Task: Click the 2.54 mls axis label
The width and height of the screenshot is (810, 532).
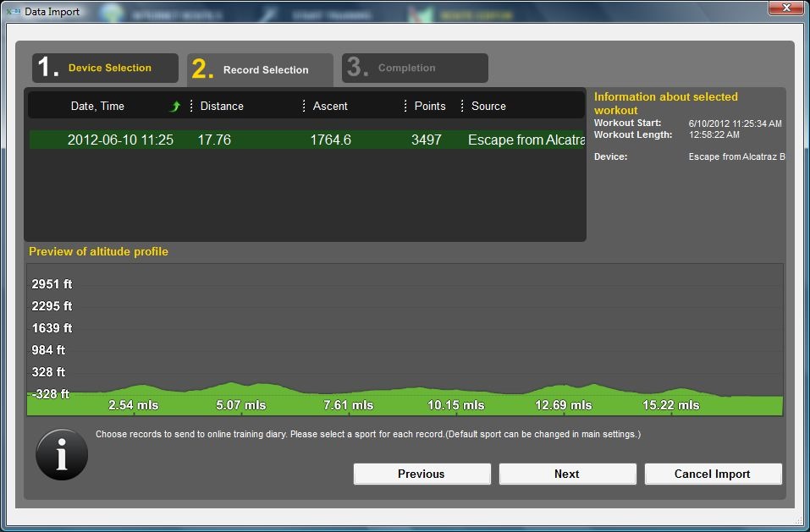Action: tap(133, 405)
